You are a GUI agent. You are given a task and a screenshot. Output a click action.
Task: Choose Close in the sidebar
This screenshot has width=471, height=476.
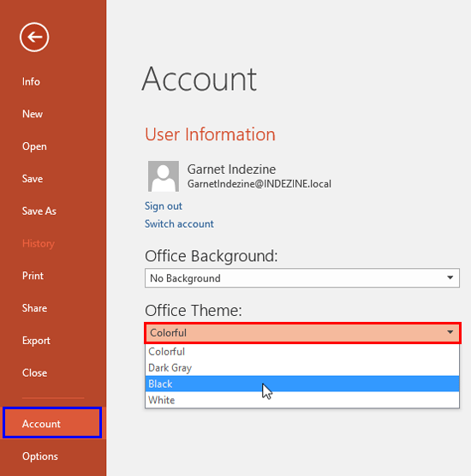[34, 372]
